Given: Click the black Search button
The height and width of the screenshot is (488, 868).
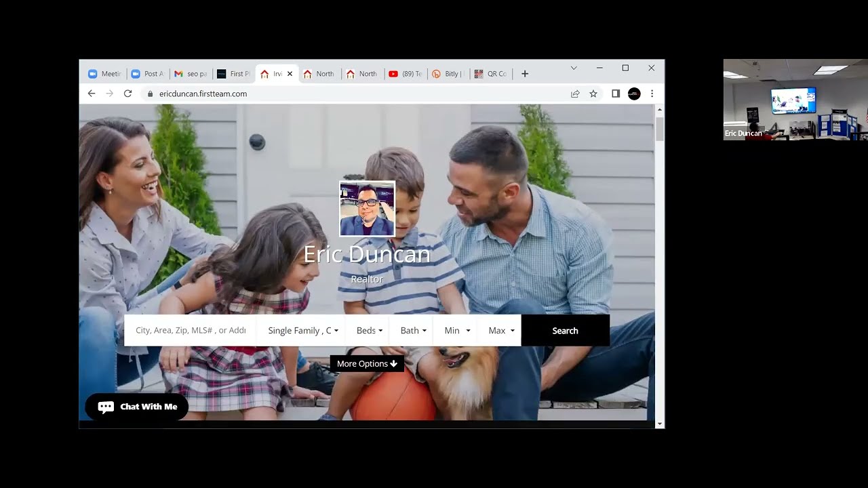Looking at the screenshot, I should [565, 331].
